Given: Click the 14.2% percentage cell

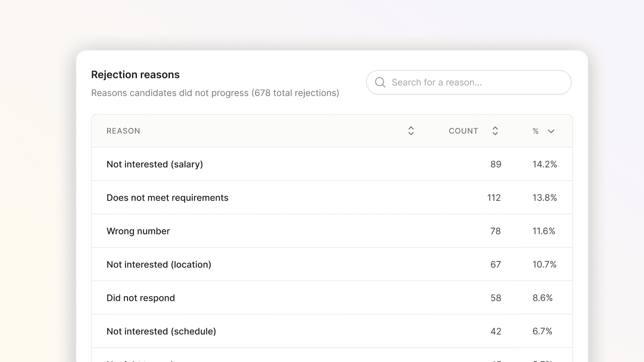Looking at the screenshot, I should pyautogui.click(x=545, y=164).
